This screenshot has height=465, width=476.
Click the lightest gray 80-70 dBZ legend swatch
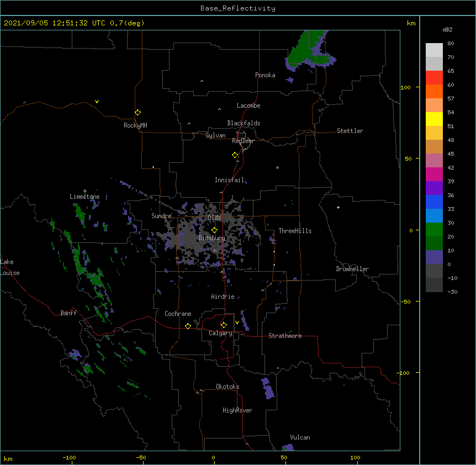coord(434,50)
